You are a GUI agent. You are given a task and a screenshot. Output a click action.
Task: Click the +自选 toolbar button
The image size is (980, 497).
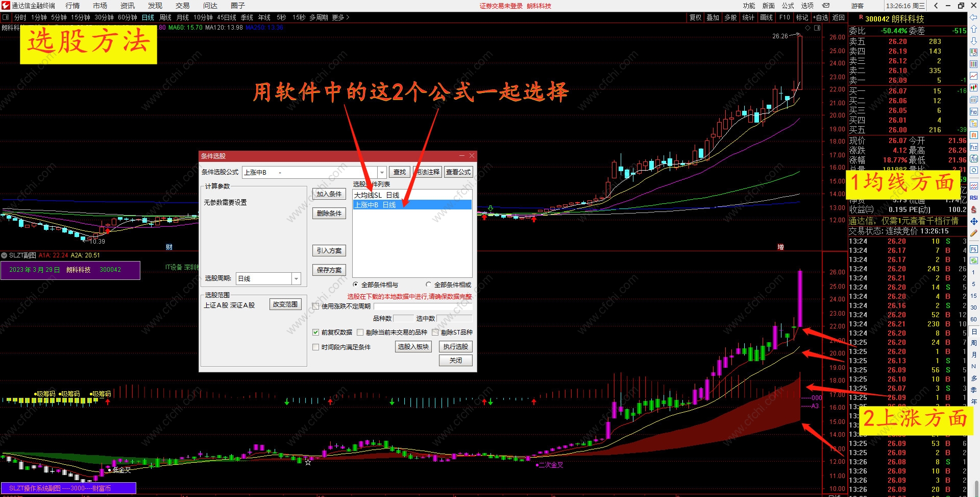(x=821, y=17)
